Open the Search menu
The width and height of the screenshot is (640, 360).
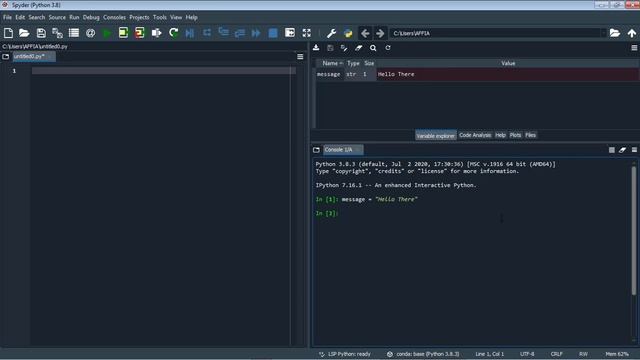click(37, 18)
